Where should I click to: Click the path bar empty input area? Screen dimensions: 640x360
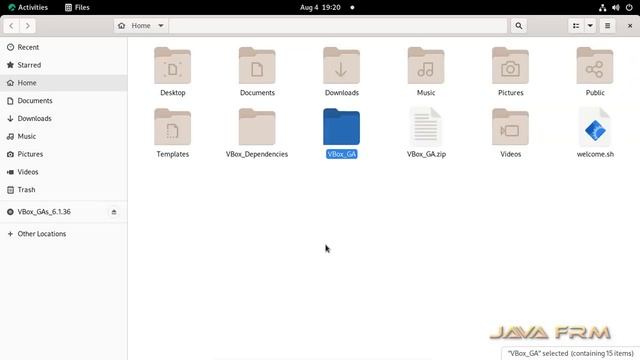pyautogui.click(x=338, y=26)
